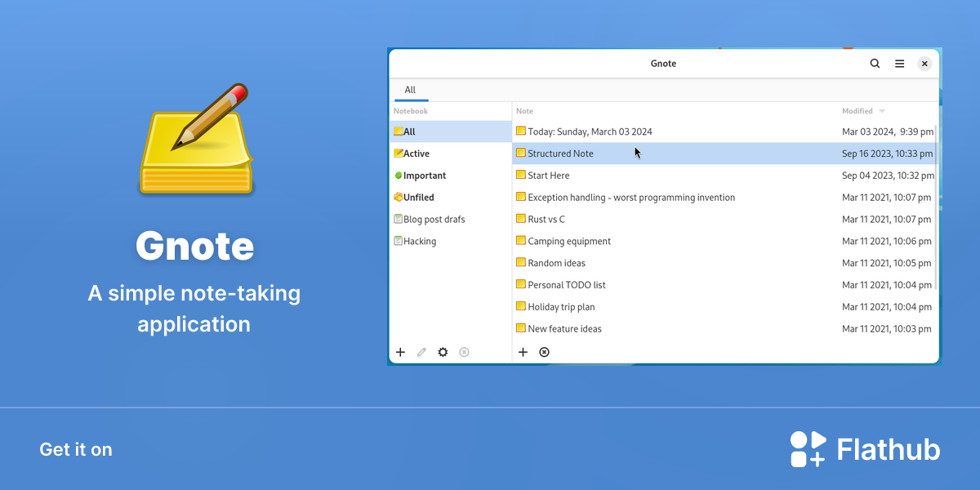Open note Today: Sunday, March 03 2024

pyautogui.click(x=724, y=131)
